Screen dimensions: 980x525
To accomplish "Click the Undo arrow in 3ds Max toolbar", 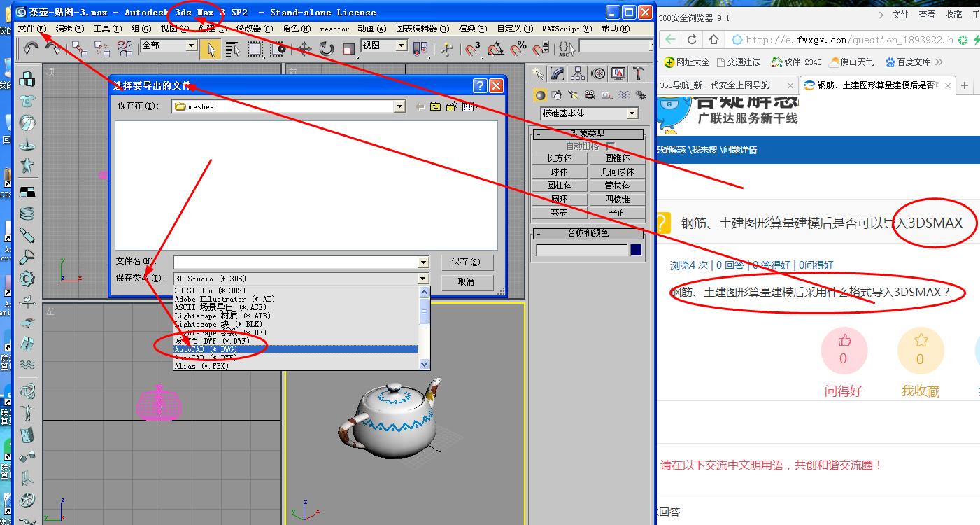I will [x=30, y=48].
